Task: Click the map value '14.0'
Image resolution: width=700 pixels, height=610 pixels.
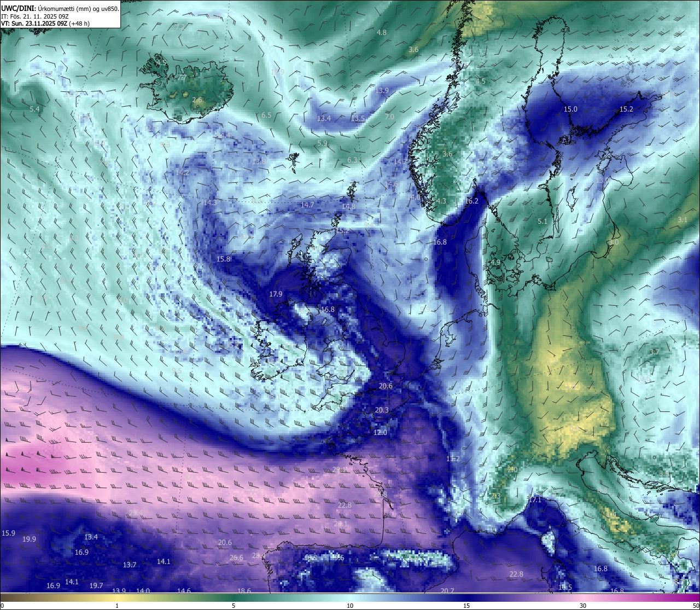Action: pyautogui.click(x=143, y=591)
